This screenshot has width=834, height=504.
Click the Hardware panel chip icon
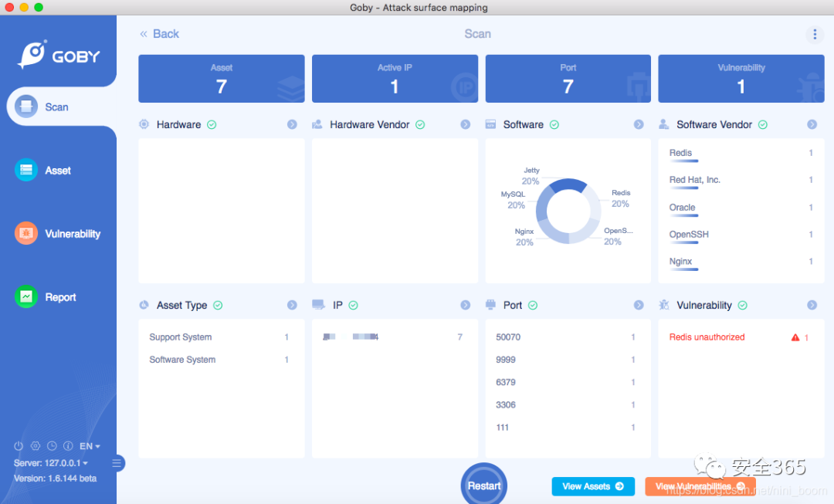144,124
